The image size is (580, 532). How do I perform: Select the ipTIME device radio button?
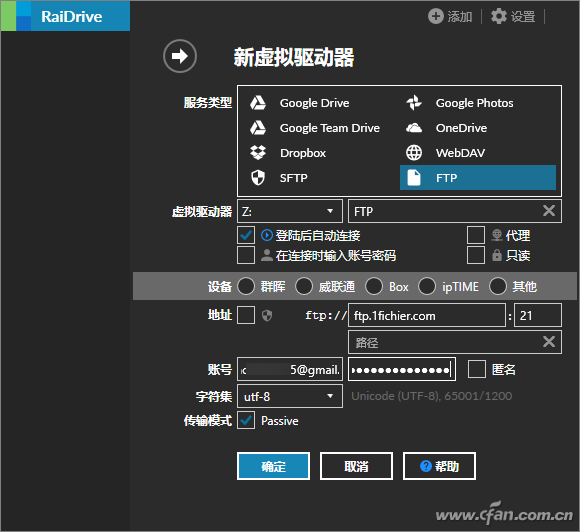pos(427,286)
